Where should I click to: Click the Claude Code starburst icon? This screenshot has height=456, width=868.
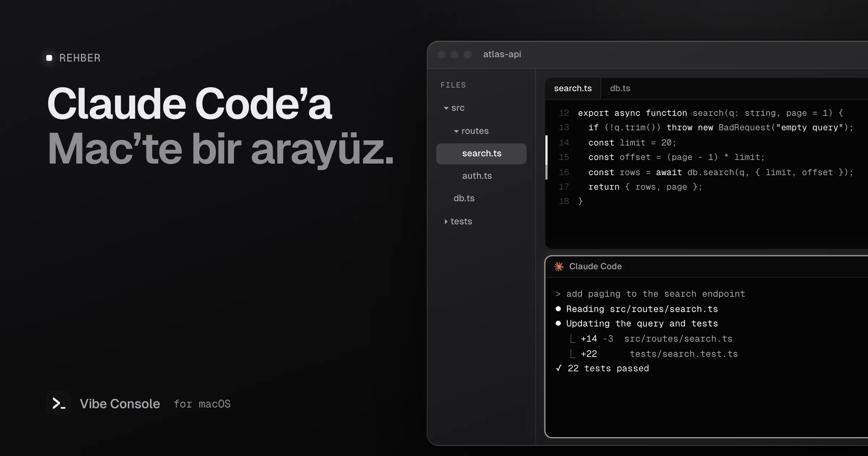coord(559,267)
